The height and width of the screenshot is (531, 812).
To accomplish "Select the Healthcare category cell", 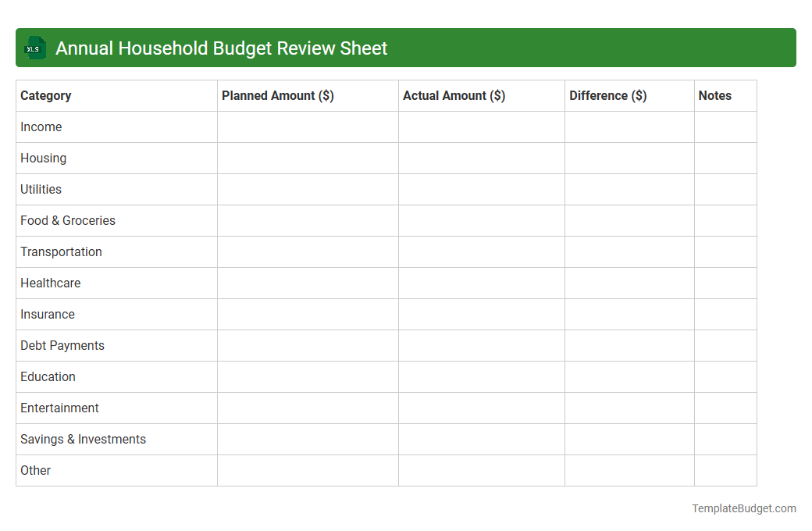I will click(x=50, y=283).
